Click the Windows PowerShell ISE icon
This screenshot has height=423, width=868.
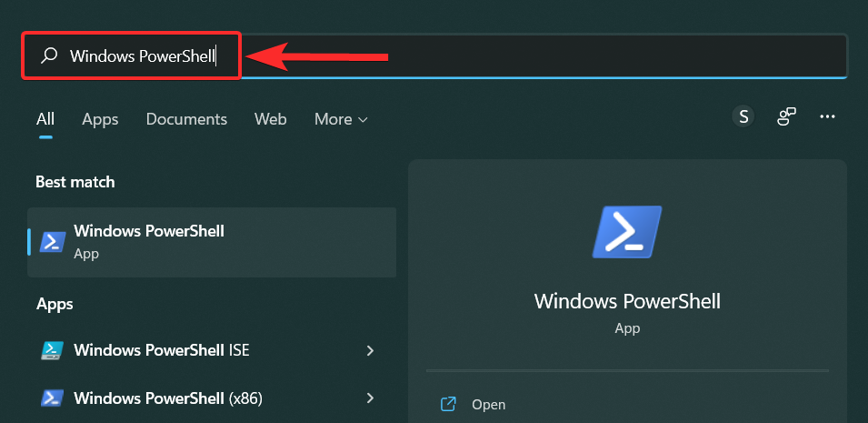point(53,350)
